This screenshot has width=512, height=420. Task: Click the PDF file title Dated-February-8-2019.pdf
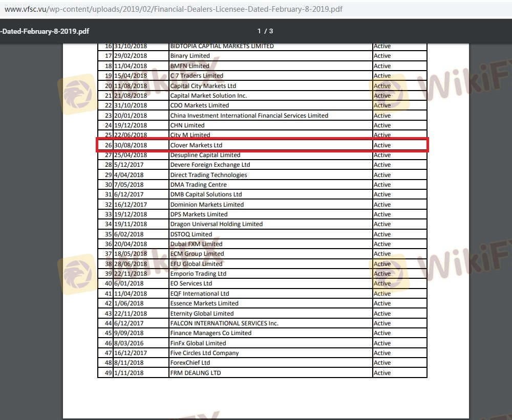(x=45, y=31)
